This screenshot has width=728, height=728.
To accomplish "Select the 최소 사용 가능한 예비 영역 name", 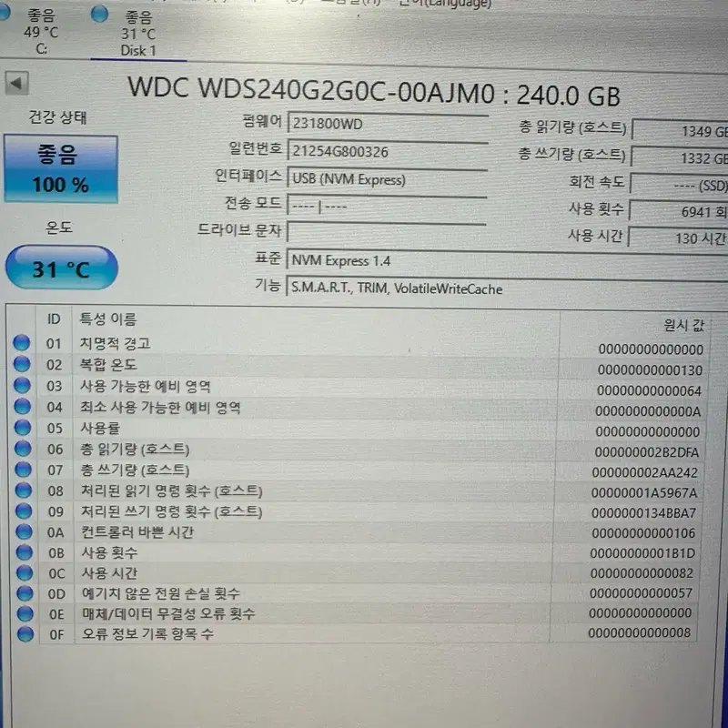I will (161, 408).
